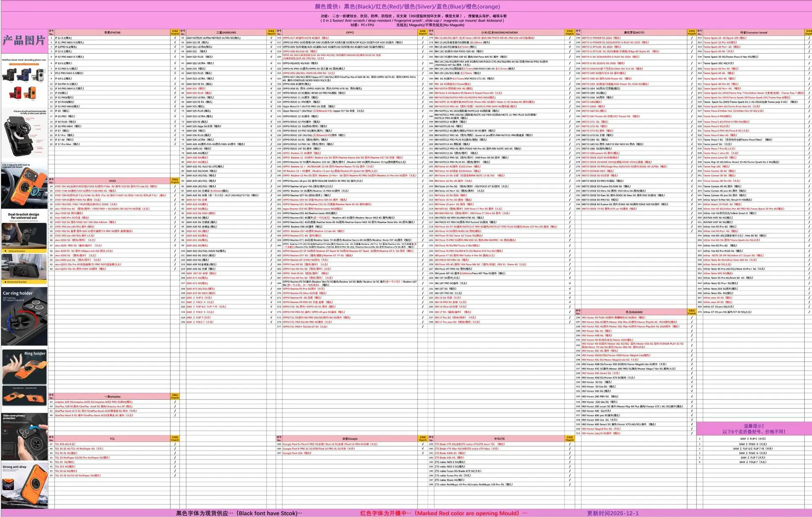Click the TCL section header
Image resolution: width=812 pixels, height=517 pixels.
click(112, 439)
